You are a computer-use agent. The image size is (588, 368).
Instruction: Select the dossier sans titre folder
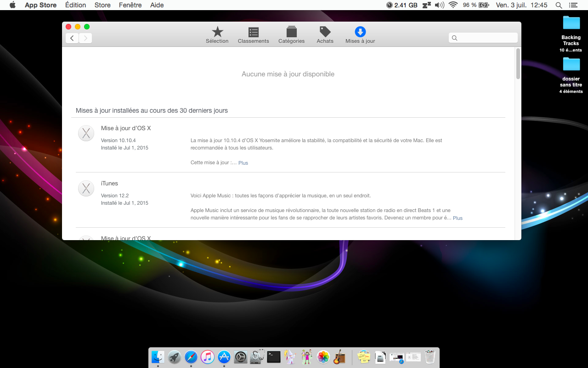pyautogui.click(x=571, y=75)
